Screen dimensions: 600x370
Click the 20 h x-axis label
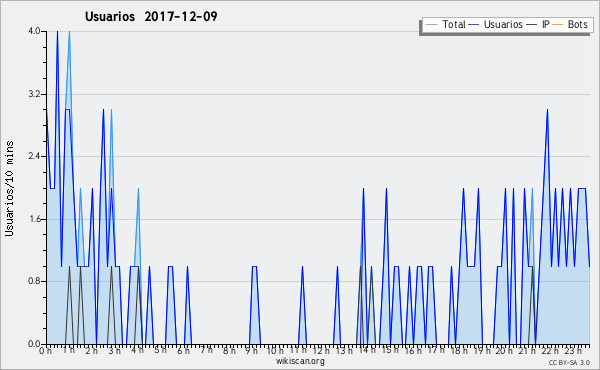tap(505, 350)
